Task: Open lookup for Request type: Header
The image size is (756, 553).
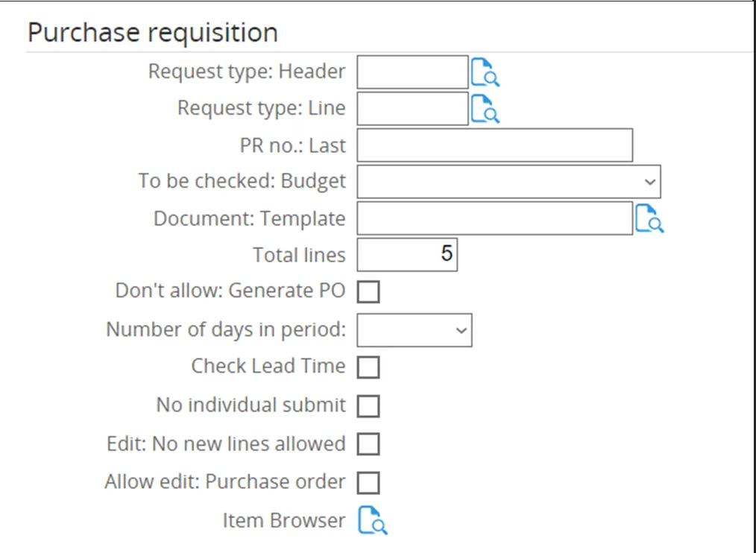Action: tap(485, 72)
